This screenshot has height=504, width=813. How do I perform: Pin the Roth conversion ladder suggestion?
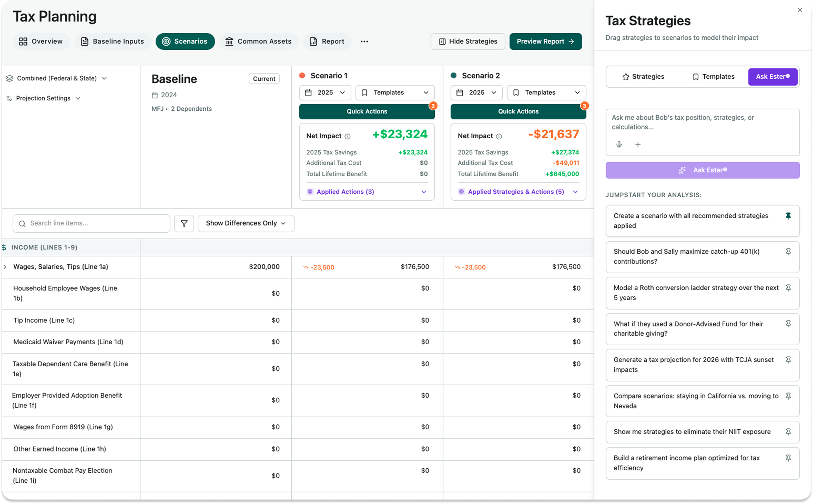[x=788, y=288]
